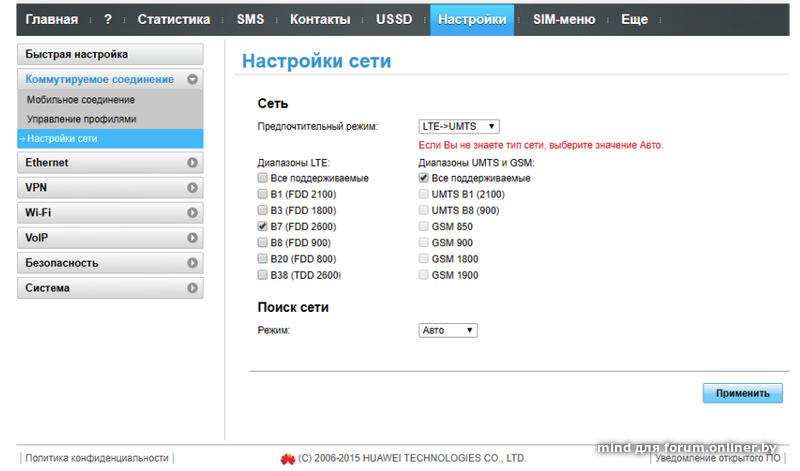Open the Режим Авто search dropdown
The width and height of the screenshot is (800, 471).
[x=448, y=331]
